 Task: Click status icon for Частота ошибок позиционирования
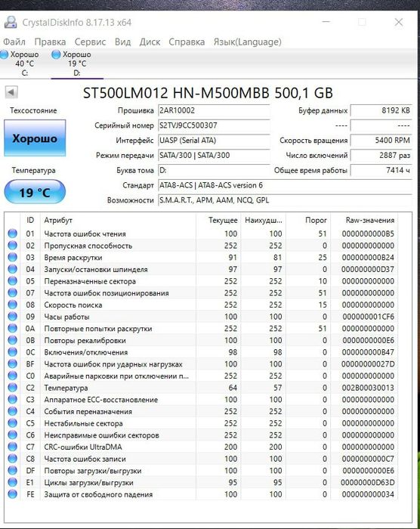[13, 292]
